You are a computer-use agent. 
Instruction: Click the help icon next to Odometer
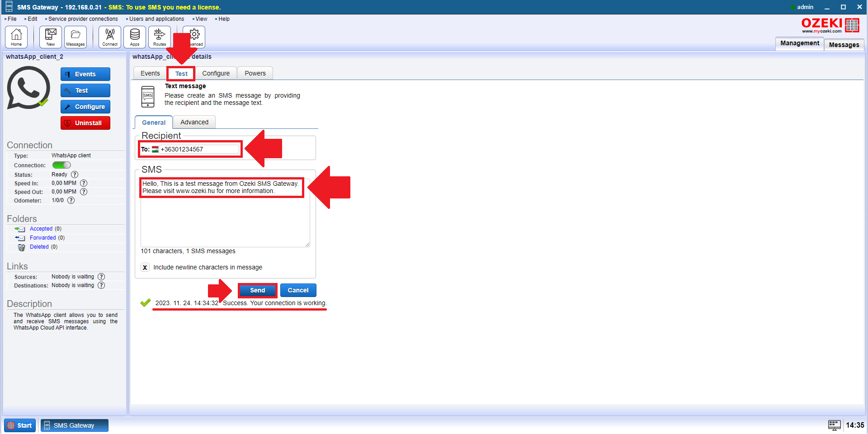click(71, 200)
